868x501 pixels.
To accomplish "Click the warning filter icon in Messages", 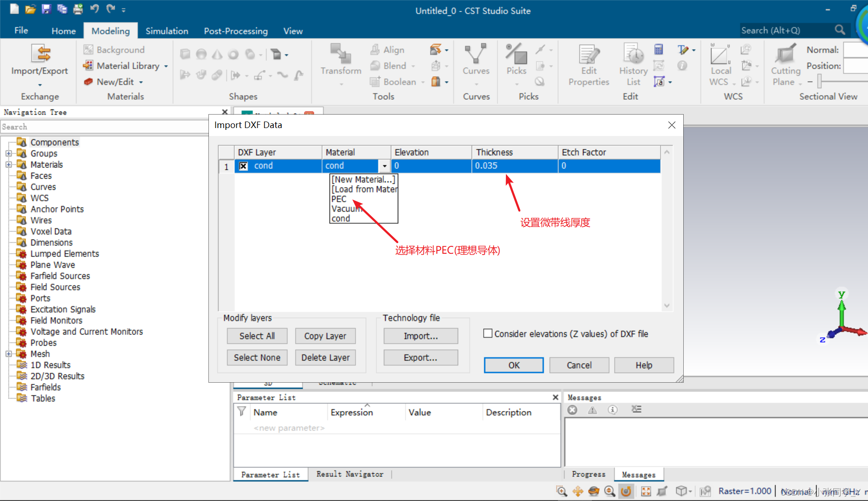I will (x=592, y=410).
